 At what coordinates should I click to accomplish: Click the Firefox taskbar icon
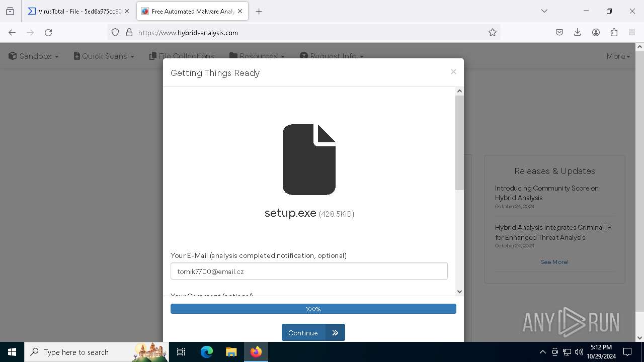click(x=256, y=352)
